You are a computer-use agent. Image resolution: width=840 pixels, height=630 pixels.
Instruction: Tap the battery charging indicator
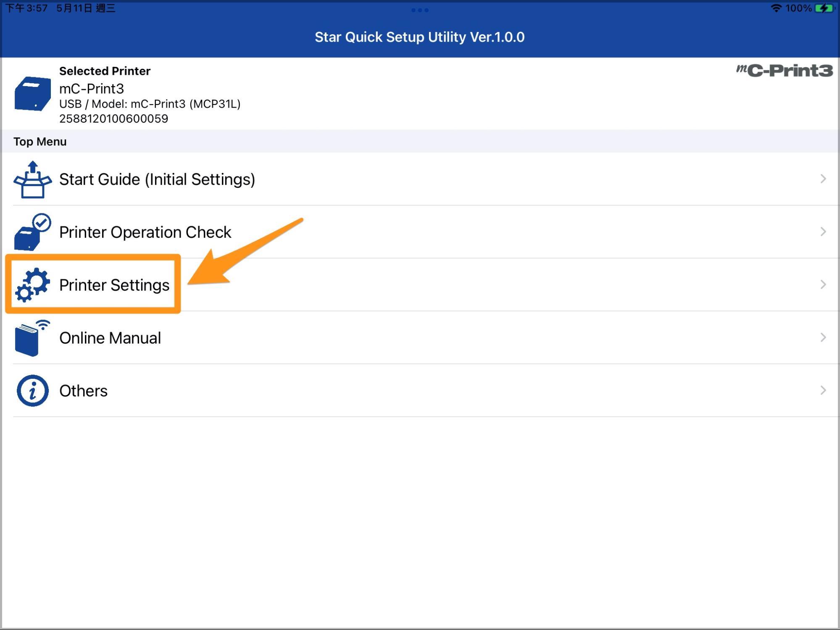[824, 8]
